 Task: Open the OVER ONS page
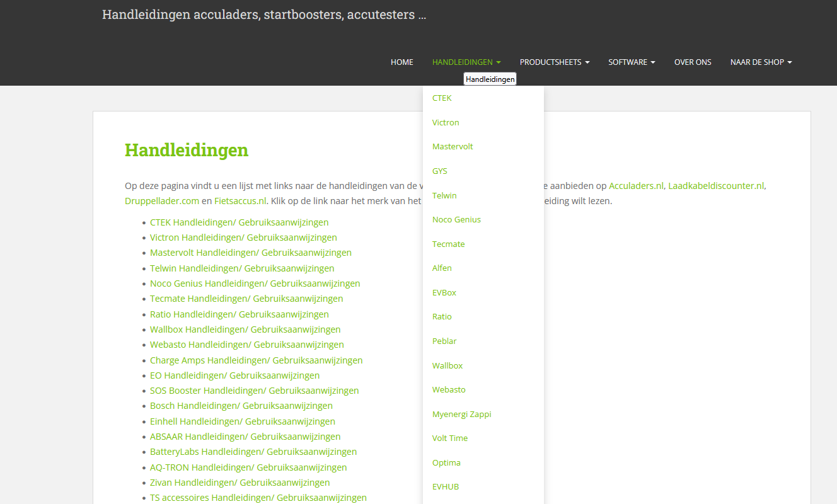point(693,62)
